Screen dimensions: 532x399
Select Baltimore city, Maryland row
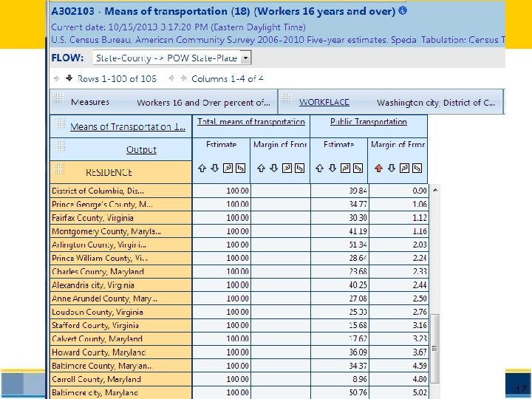coord(120,393)
